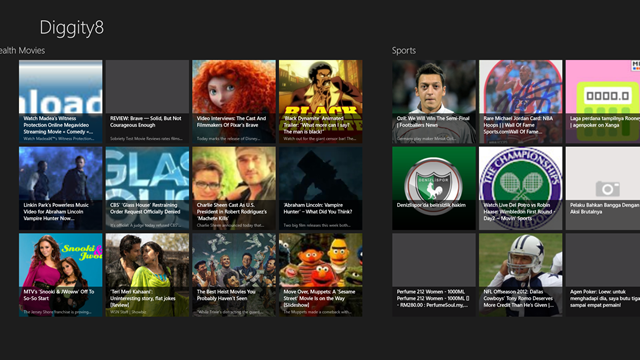Open 'Agen Poker: Loew' tile
Viewport: 640px width, 360px height.
click(x=603, y=275)
